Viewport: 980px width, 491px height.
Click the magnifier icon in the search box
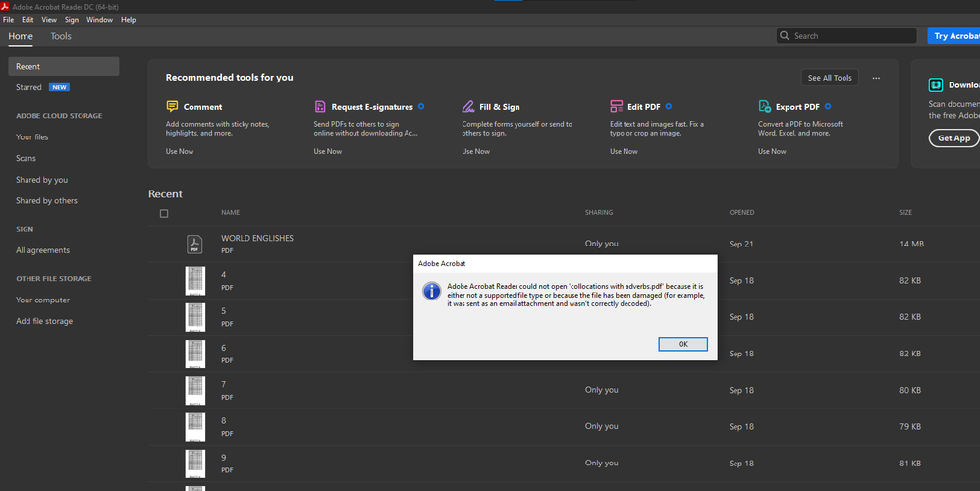785,36
